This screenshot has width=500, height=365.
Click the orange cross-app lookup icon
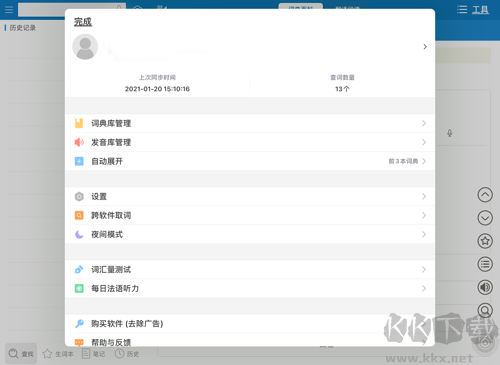[x=79, y=215]
